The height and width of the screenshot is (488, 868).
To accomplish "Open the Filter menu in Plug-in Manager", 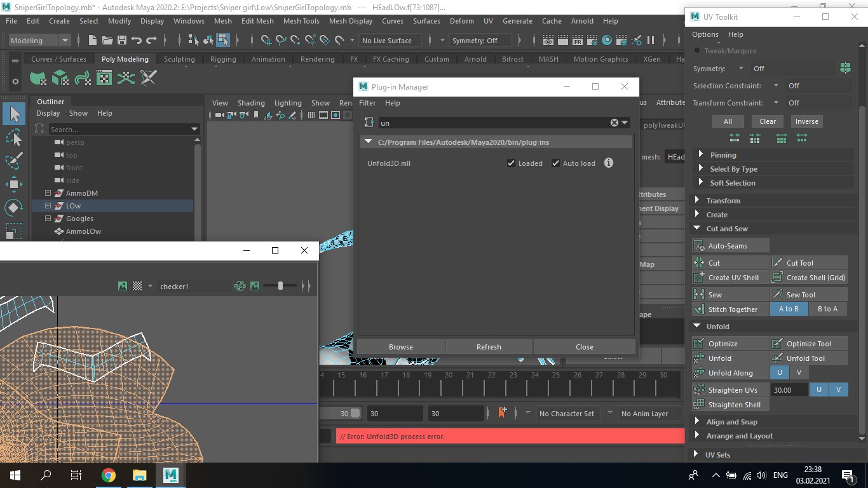I will [367, 103].
